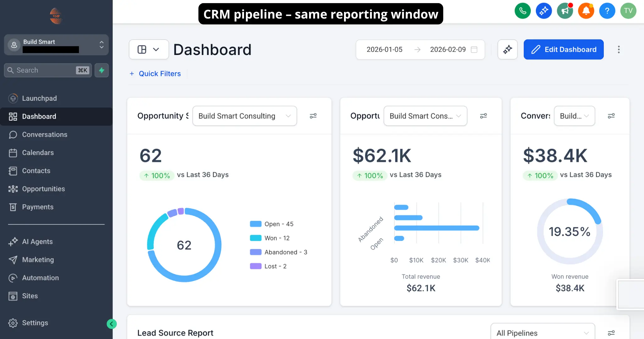Open Conversations from the sidebar
Screen dimensions: 644x339
tap(45, 134)
